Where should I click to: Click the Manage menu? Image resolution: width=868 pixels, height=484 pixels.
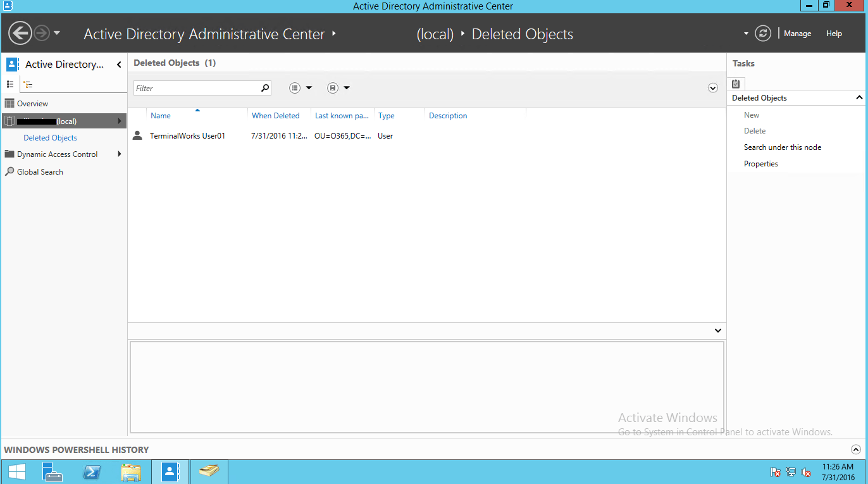pyautogui.click(x=797, y=33)
